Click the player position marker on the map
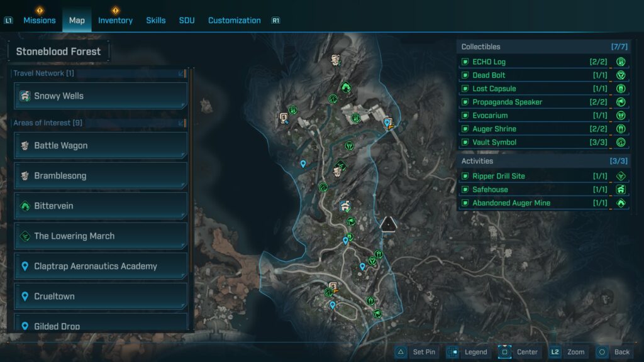This screenshot has width=644, height=362. tap(388, 224)
